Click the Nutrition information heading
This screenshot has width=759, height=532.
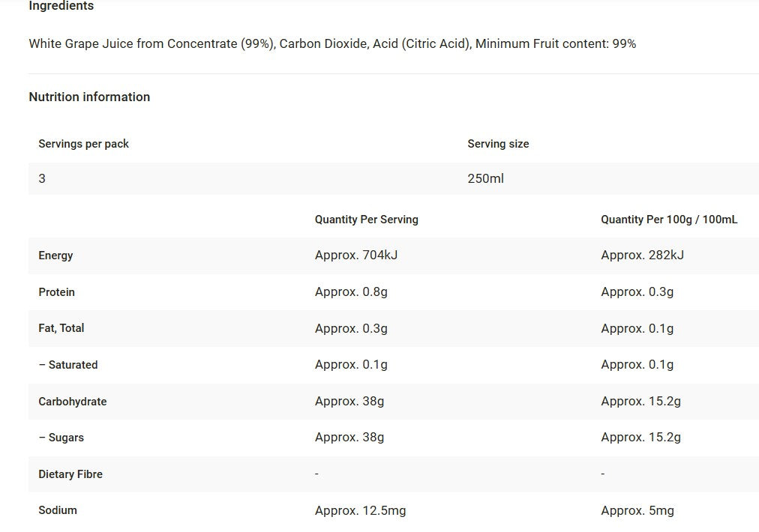coord(89,97)
